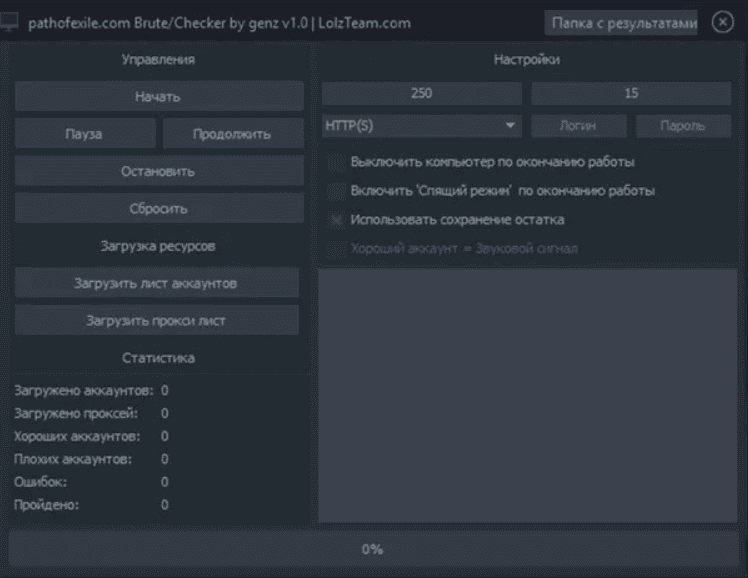This screenshot has width=748, height=578.
Task: Click 'Загружено проксей:' statistic label
Action: (x=76, y=413)
